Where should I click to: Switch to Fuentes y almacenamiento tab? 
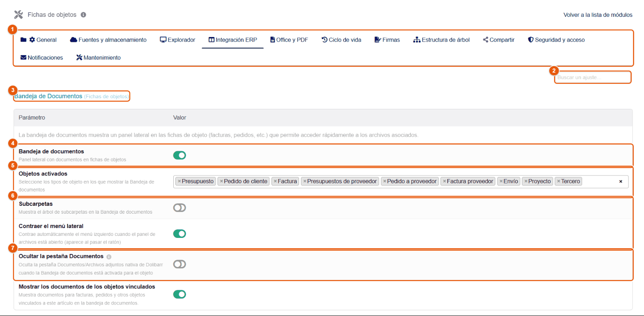[x=108, y=40]
